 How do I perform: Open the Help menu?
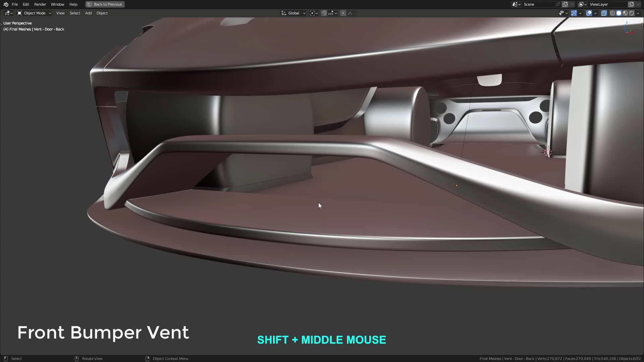[x=73, y=4]
